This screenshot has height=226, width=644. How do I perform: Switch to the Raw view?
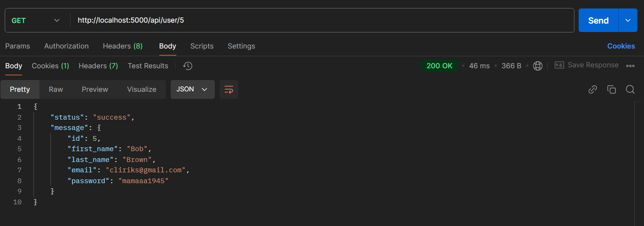pyautogui.click(x=56, y=89)
